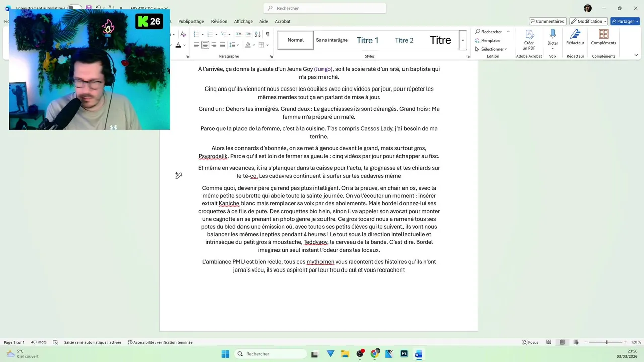Click the line spacing icon
This screenshot has height=362, width=644.
(233, 45)
